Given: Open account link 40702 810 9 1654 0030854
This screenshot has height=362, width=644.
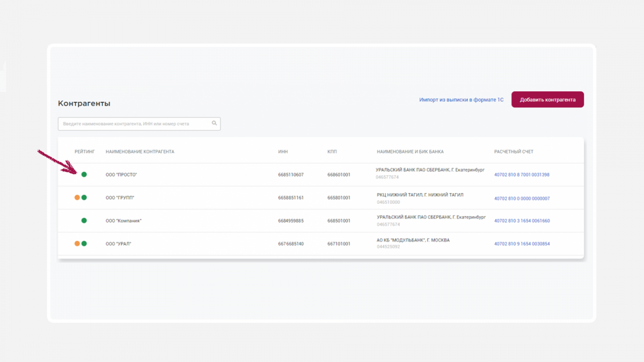Looking at the screenshot, I should [x=522, y=244].
